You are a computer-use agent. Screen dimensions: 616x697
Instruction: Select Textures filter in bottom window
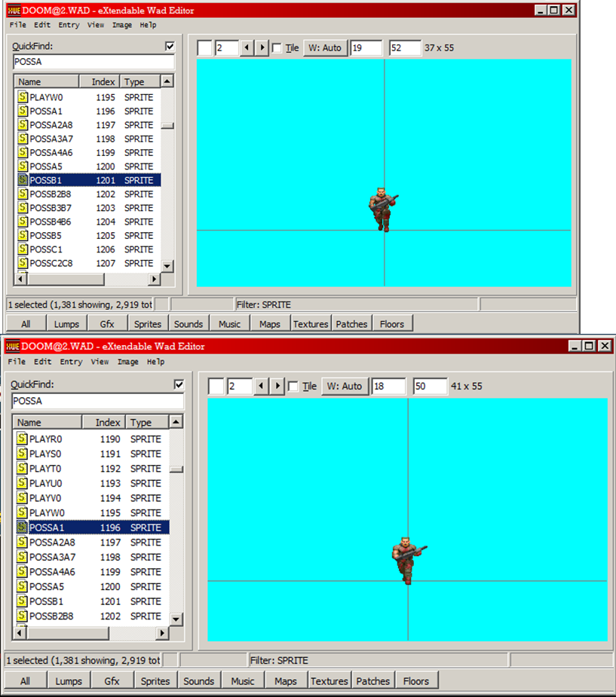click(329, 680)
